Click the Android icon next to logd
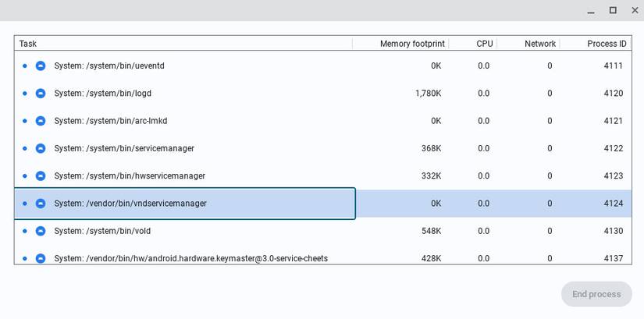This screenshot has height=319, width=644. coord(41,94)
